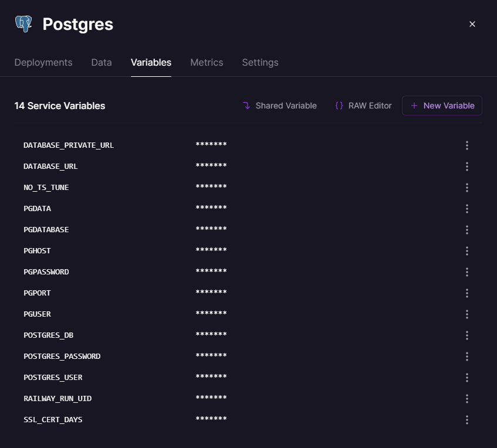This screenshot has width=497, height=448.
Task: Select the PGDATA variable name
Action: tap(38, 209)
